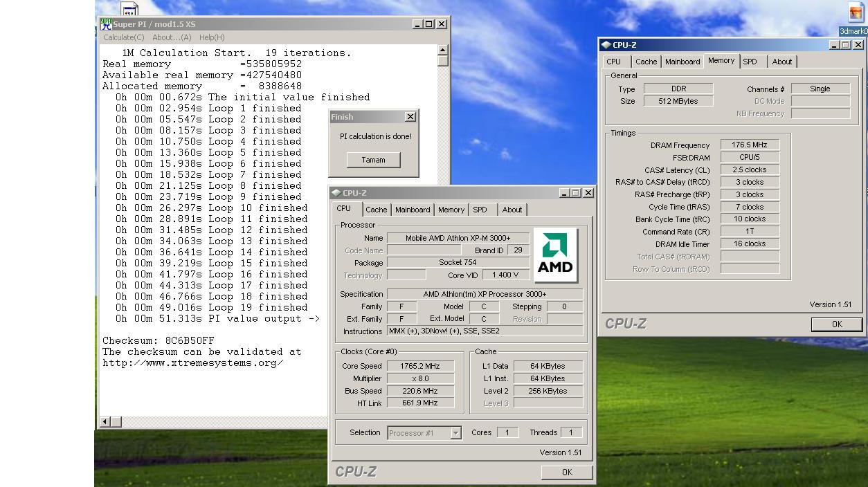Click 'PI calculation is done!' message

(x=375, y=136)
